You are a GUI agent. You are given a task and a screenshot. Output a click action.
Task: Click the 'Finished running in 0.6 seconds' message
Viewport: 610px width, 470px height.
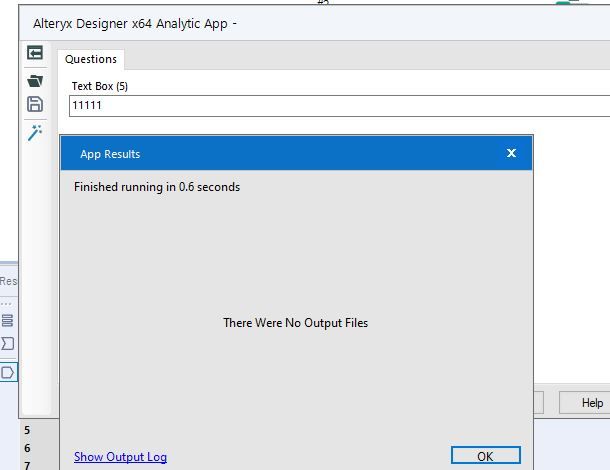pos(157,187)
